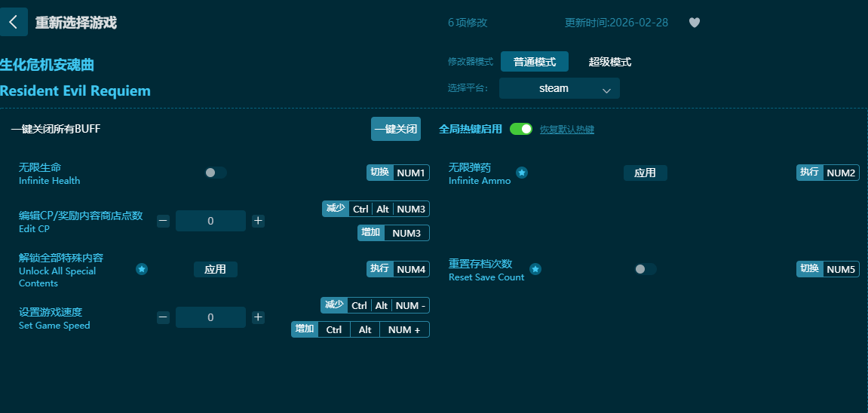This screenshot has height=413, width=868.
Task: Click star icon beside Unlock All Special Contents
Action: point(142,269)
